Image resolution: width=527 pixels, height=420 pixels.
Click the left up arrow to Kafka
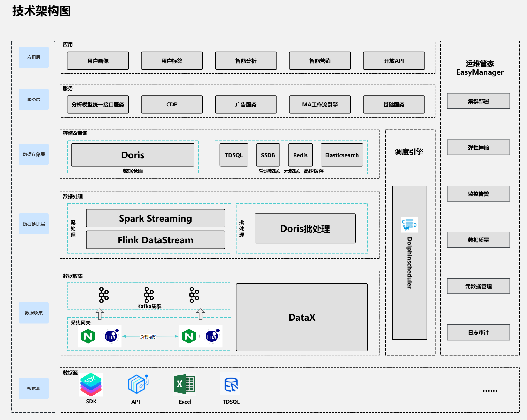tap(100, 314)
